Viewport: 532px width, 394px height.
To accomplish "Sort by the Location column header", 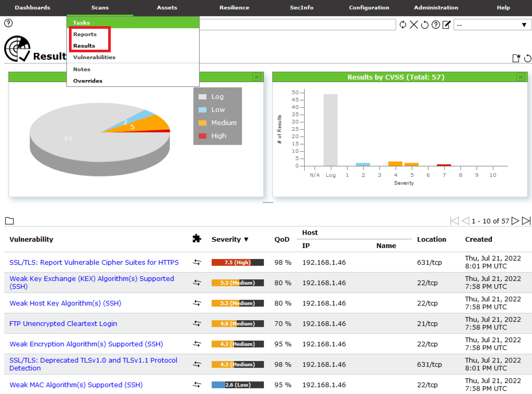I will pos(432,239).
